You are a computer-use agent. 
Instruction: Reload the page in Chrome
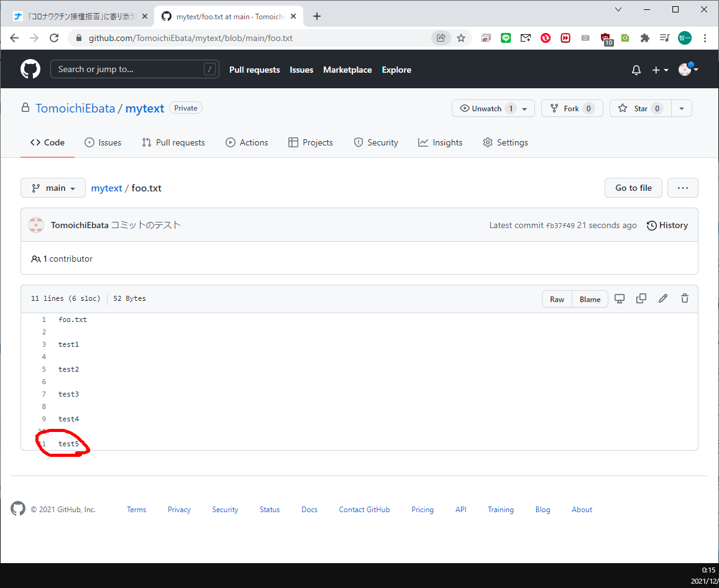pos(54,38)
